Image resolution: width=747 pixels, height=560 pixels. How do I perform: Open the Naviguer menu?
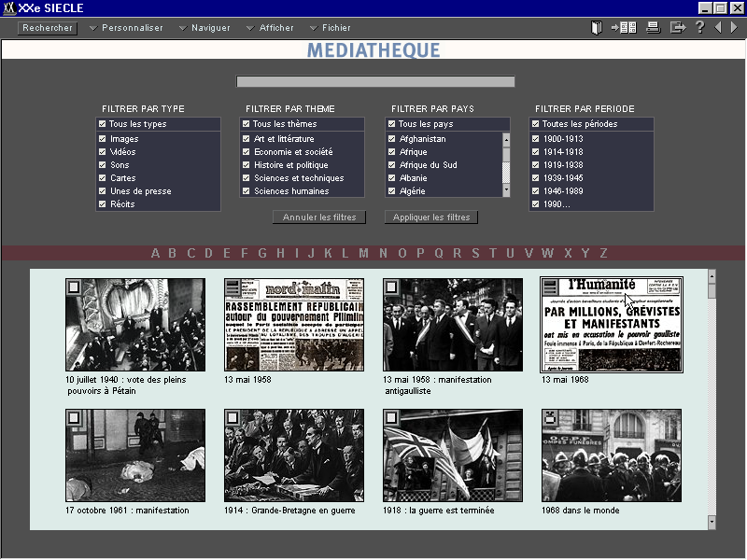(x=204, y=28)
